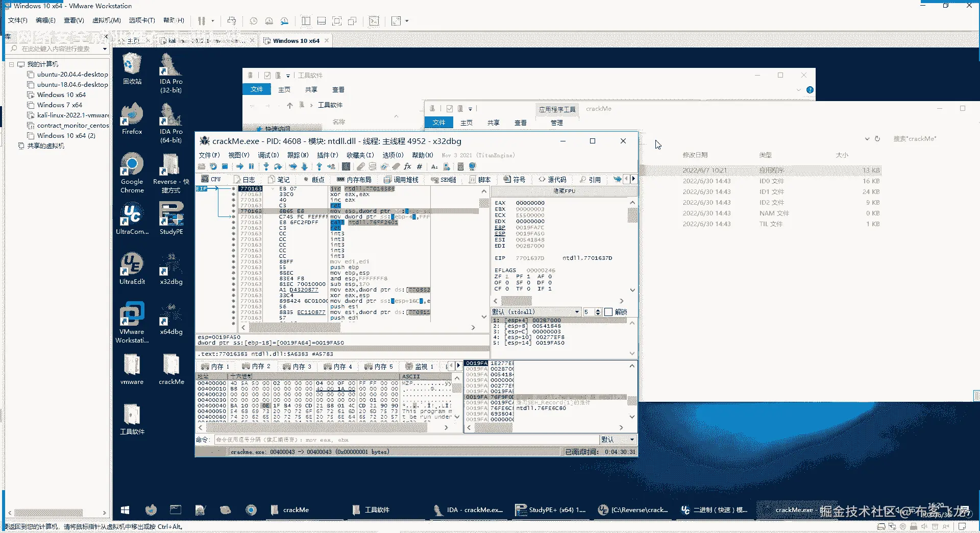Screen dimensions: 980x533
Task: Open the 默认 command type dropdown
Action: click(x=617, y=440)
